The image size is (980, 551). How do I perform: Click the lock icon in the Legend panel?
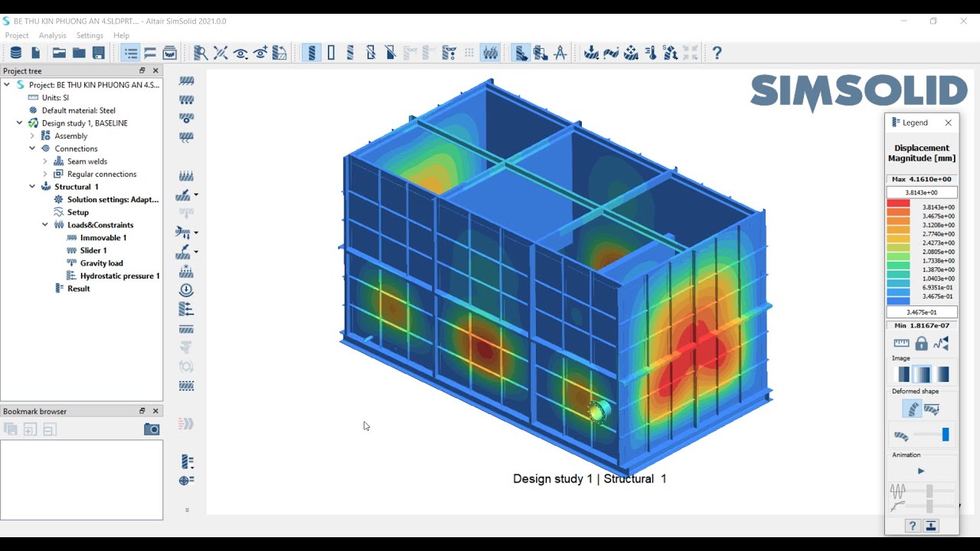[921, 344]
